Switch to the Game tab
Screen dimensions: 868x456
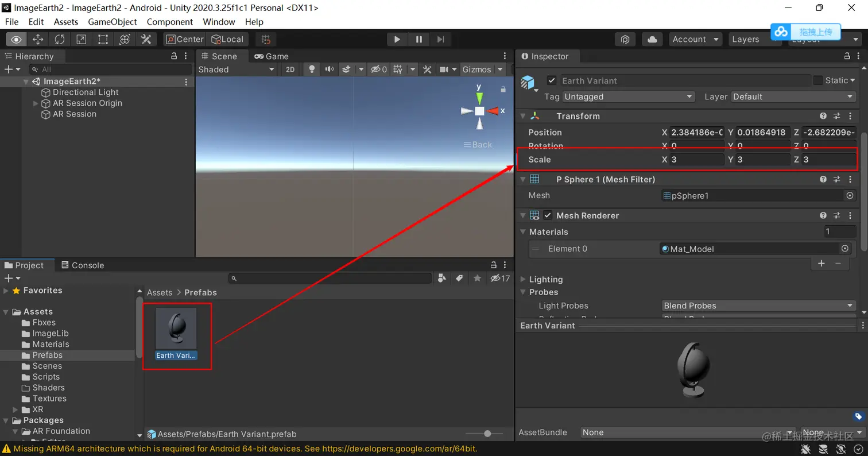(272, 56)
